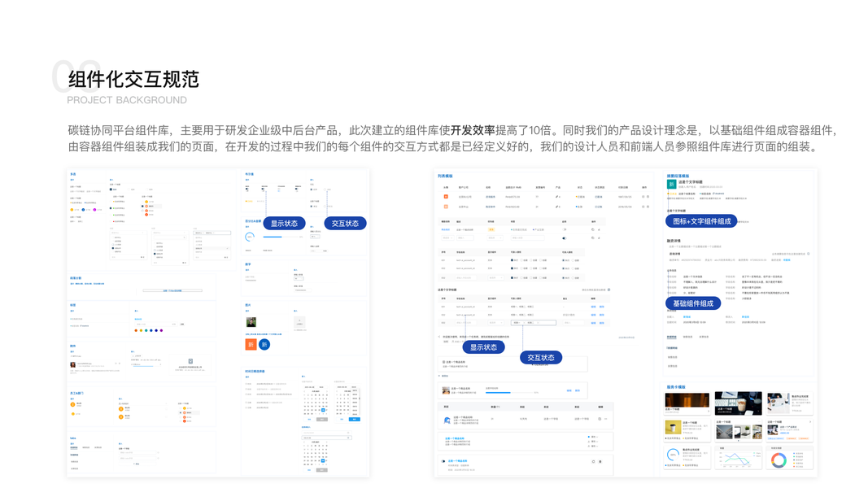
Task: Click the wide divider button in split-line section
Action: click(x=172, y=290)
